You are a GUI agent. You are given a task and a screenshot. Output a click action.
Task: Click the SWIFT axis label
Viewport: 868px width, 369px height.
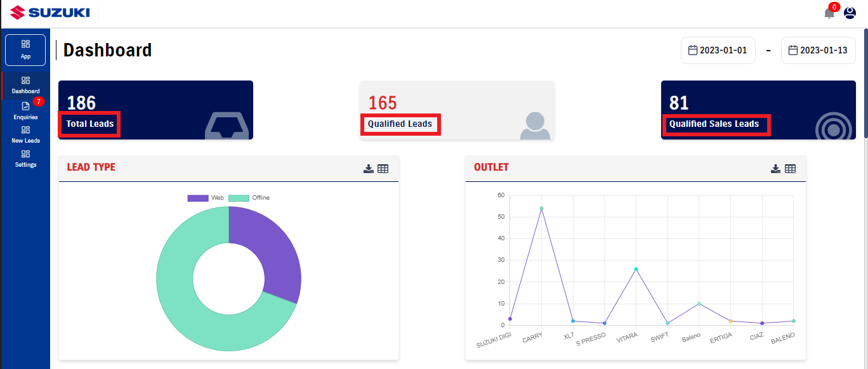[660, 337]
